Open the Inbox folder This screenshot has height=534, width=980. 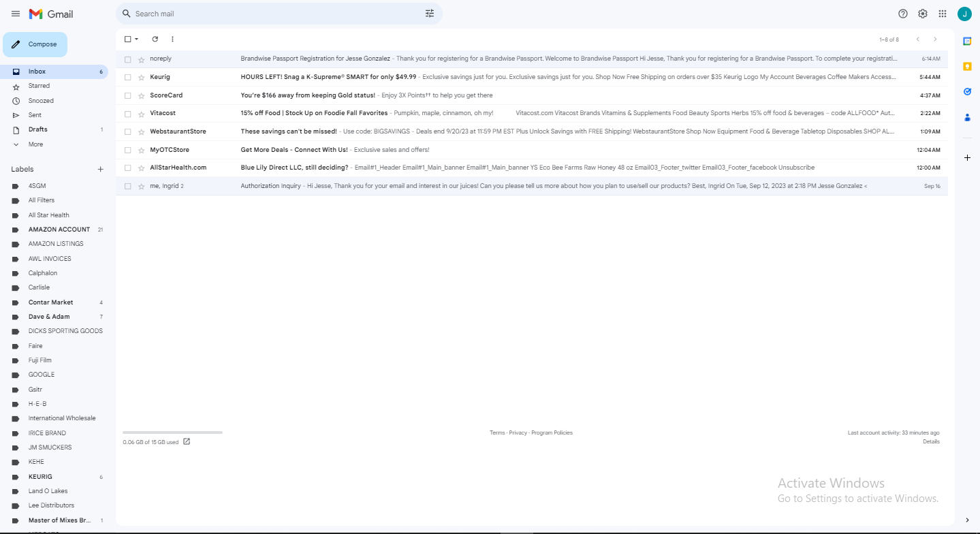pos(54,72)
